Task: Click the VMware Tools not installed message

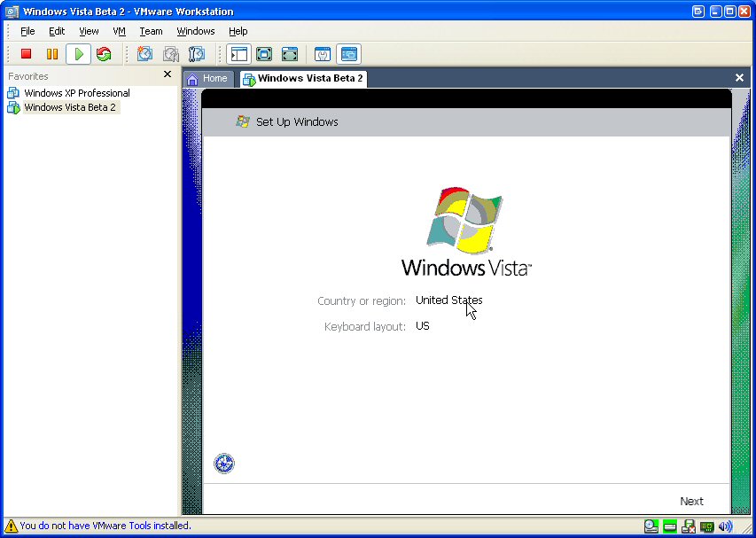Action: click(x=105, y=526)
